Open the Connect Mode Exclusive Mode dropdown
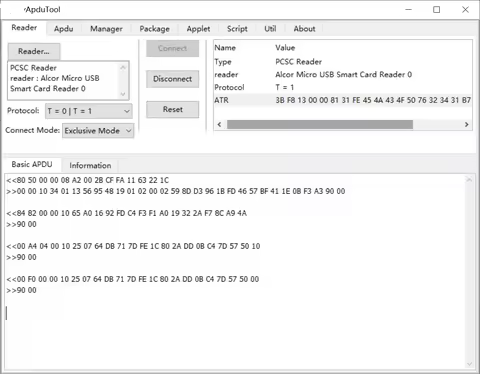 point(98,131)
